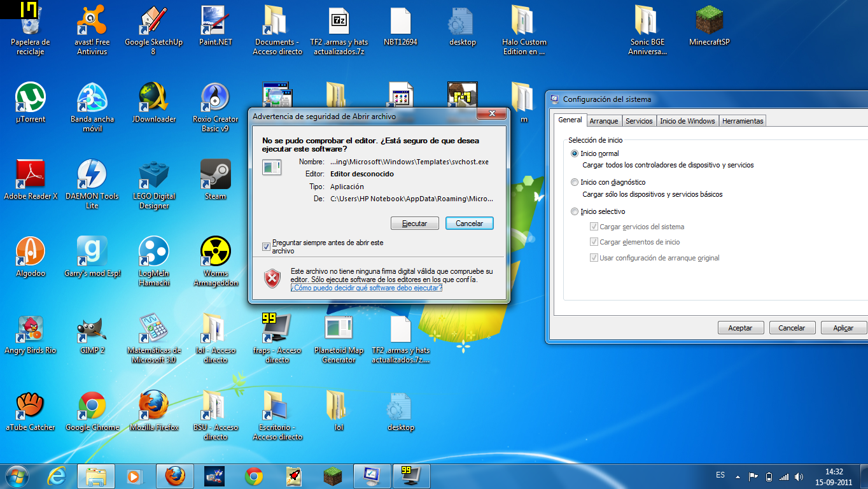
Task: Select the Steam desktop icon
Action: click(x=216, y=180)
